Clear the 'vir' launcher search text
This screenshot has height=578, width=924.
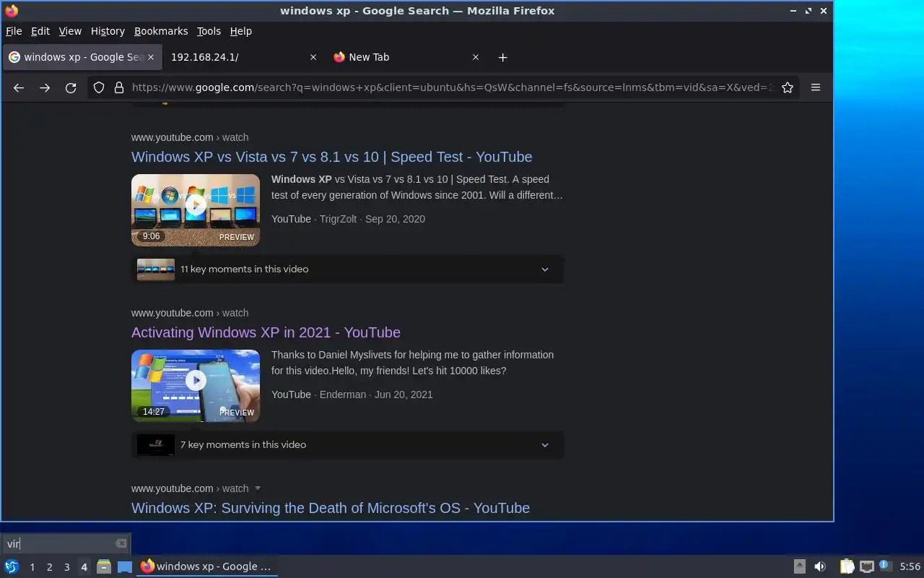(x=121, y=543)
